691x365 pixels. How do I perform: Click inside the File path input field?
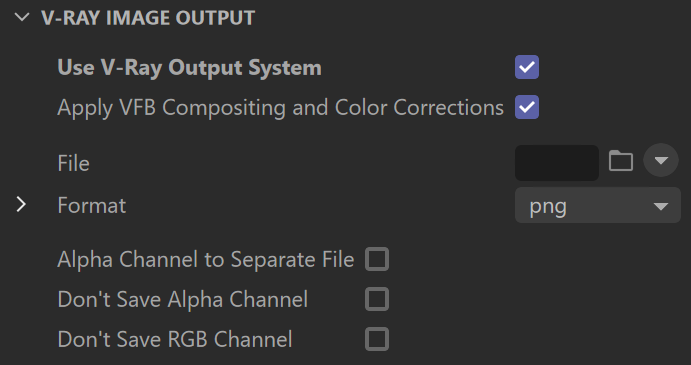point(557,163)
